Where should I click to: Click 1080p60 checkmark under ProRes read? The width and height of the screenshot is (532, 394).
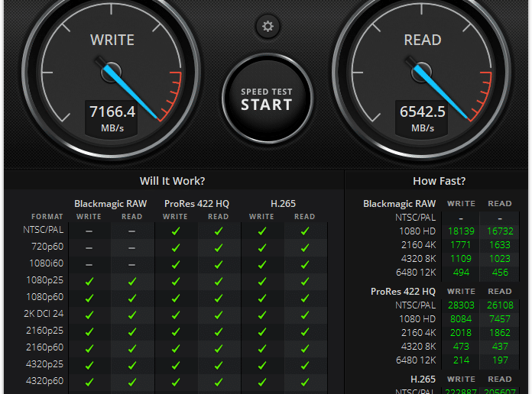point(219,299)
